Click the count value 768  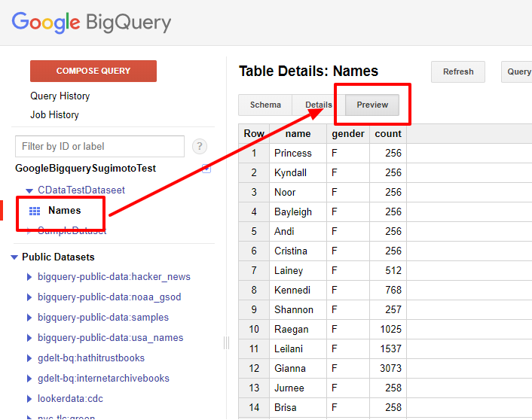[x=393, y=291]
